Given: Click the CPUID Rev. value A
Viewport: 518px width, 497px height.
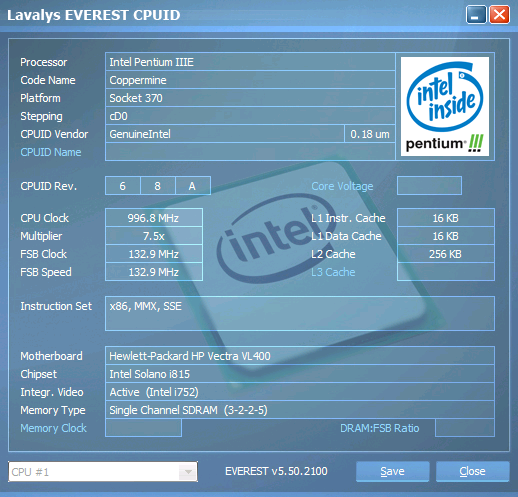Looking at the screenshot, I should click(193, 186).
